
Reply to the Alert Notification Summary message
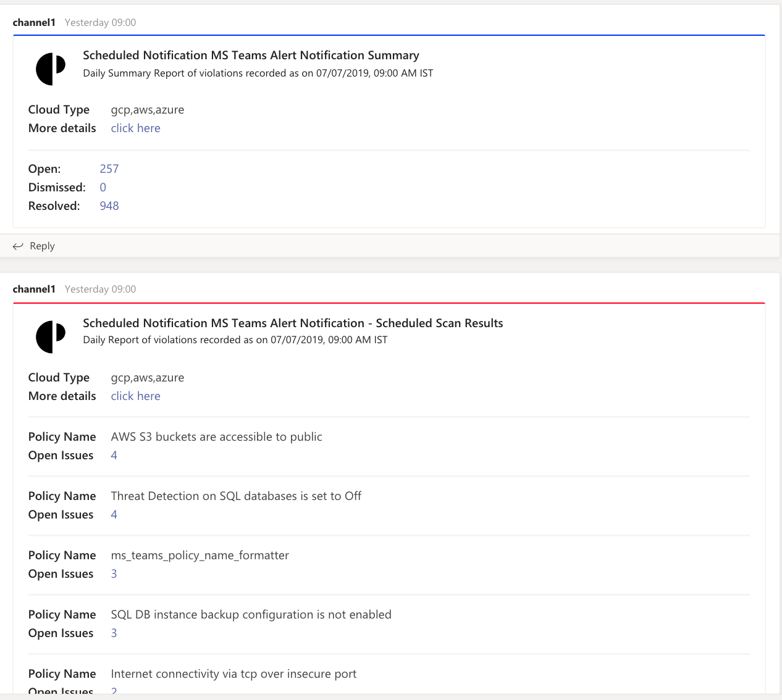click(x=34, y=246)
